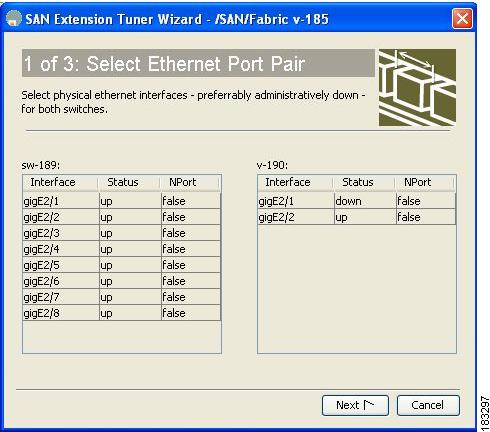Sort sw-189 table by NPort column header
This screenshot has width=490, height=432.
(190, 183)
